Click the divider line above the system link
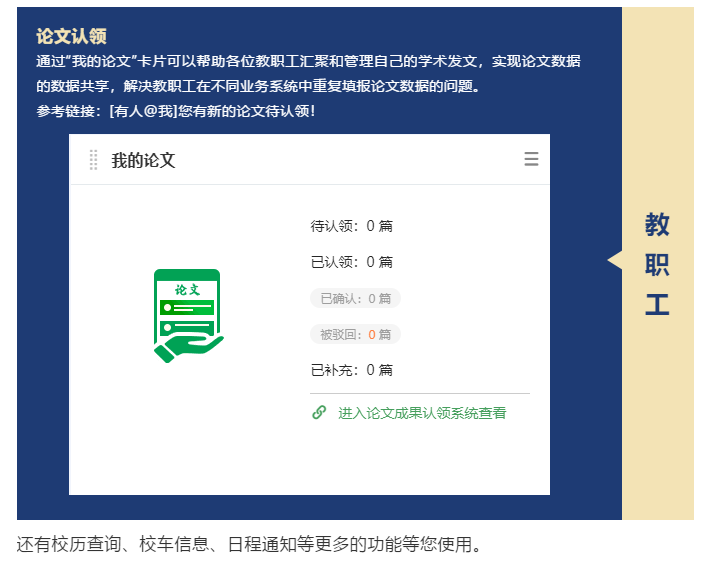 420,394
